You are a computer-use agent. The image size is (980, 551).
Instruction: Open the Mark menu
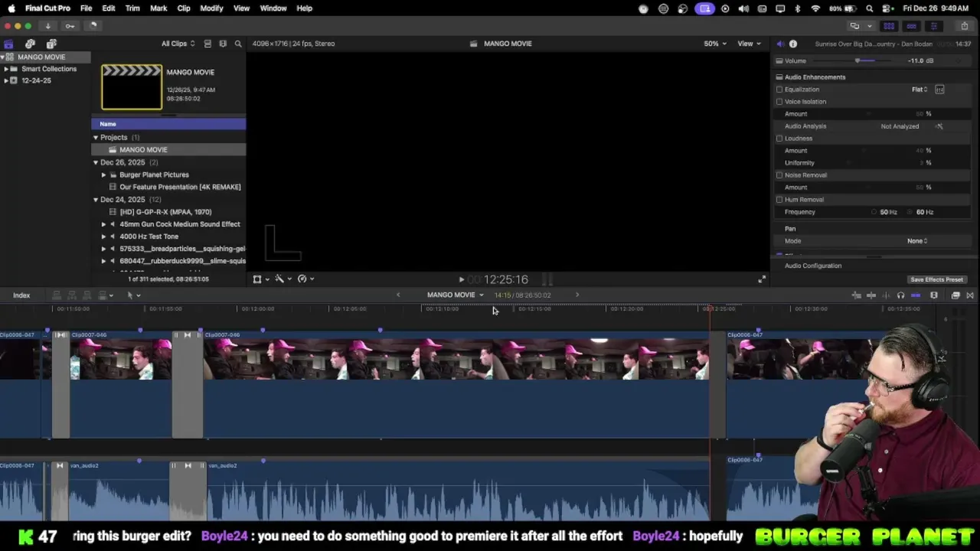coord(158,8)
